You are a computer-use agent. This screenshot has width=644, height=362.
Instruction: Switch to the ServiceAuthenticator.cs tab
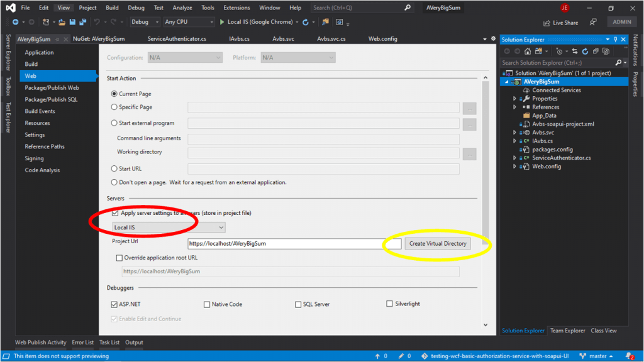click(x=177, y=39)
